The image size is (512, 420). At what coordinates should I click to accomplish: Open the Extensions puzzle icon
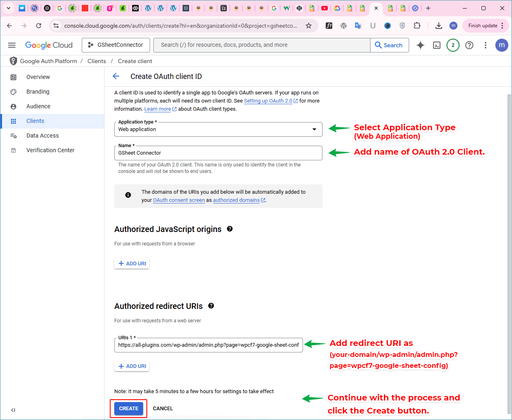point(417,26)
